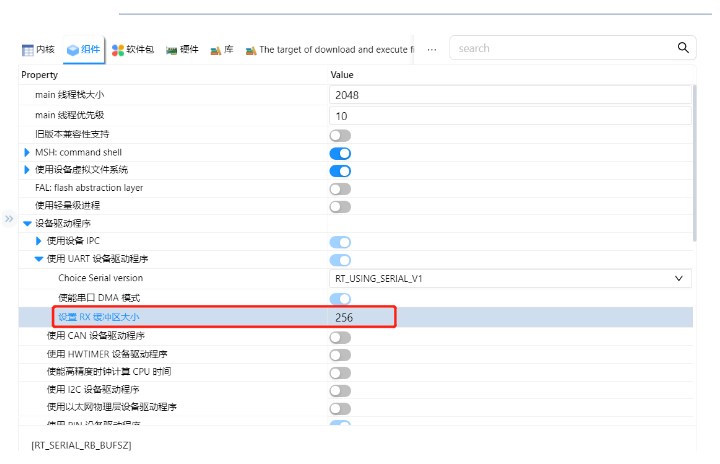The height and width of the screenshot is (464, 720).
Task: Enable 使用以太网物理层设备驱动程序 switch
Action: coord(340,408)
